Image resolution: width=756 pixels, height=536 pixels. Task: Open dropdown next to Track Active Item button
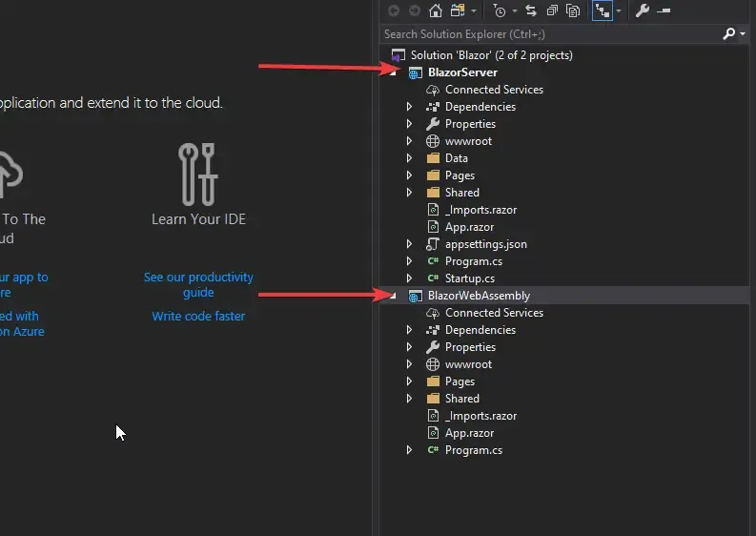619,10
